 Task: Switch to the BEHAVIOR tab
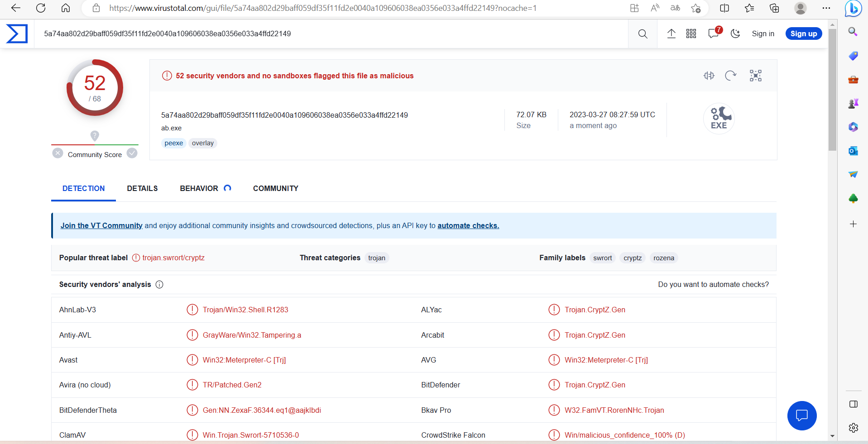tap(199, 188)
